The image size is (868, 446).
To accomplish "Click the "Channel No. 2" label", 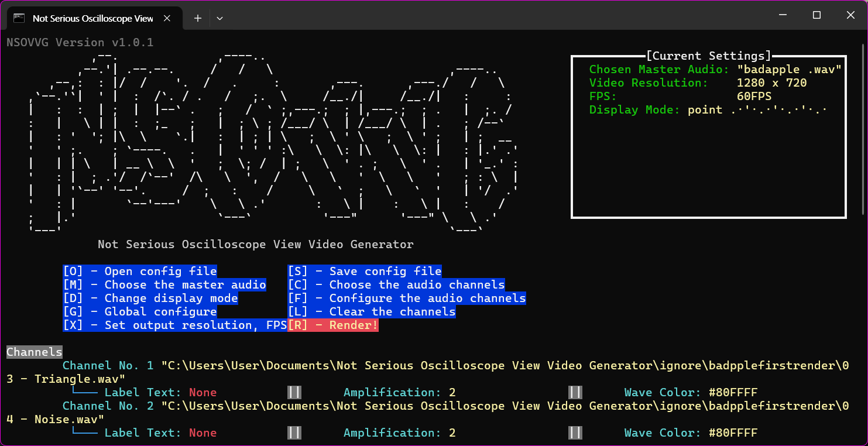I will (108, 406).
